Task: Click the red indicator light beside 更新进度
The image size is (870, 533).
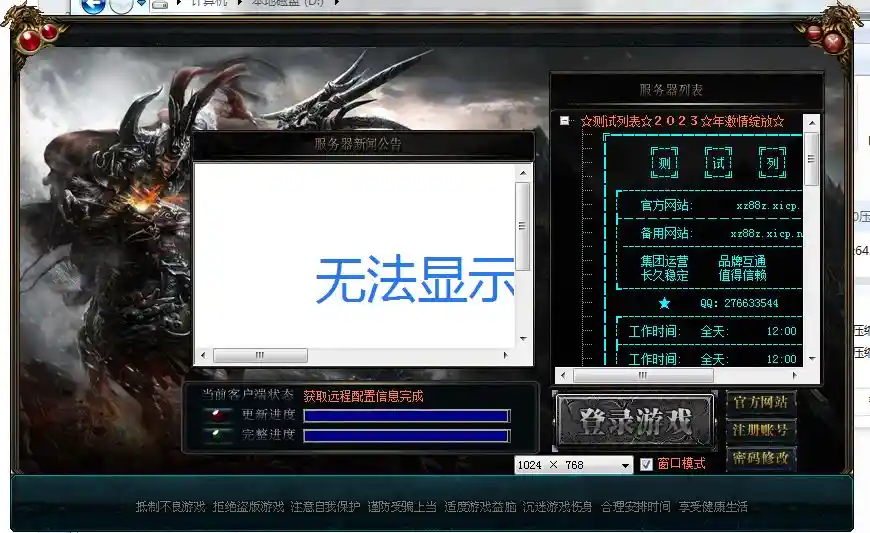Action: pyautogui.click(x=218, y=414)
